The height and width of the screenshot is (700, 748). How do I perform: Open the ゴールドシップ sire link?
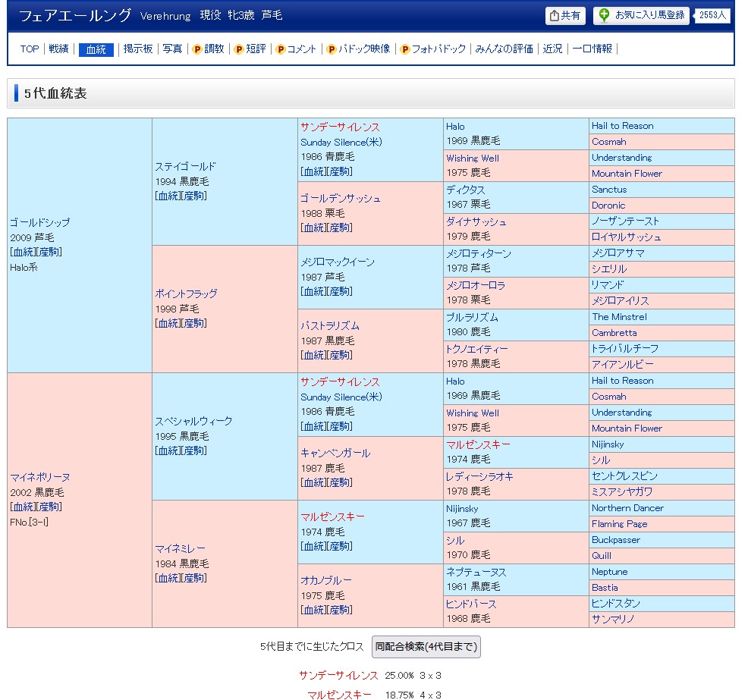pos(40,222)
